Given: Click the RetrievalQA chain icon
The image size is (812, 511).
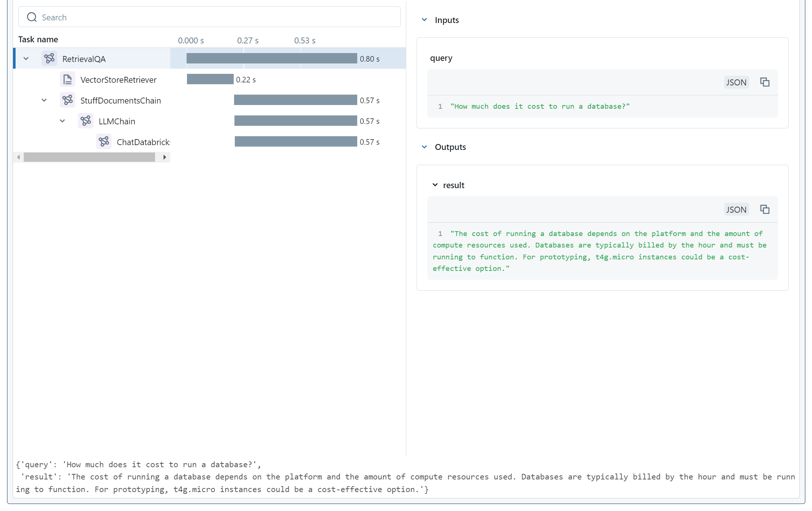Looking at the screenshot, I should [x=50, y=58].
